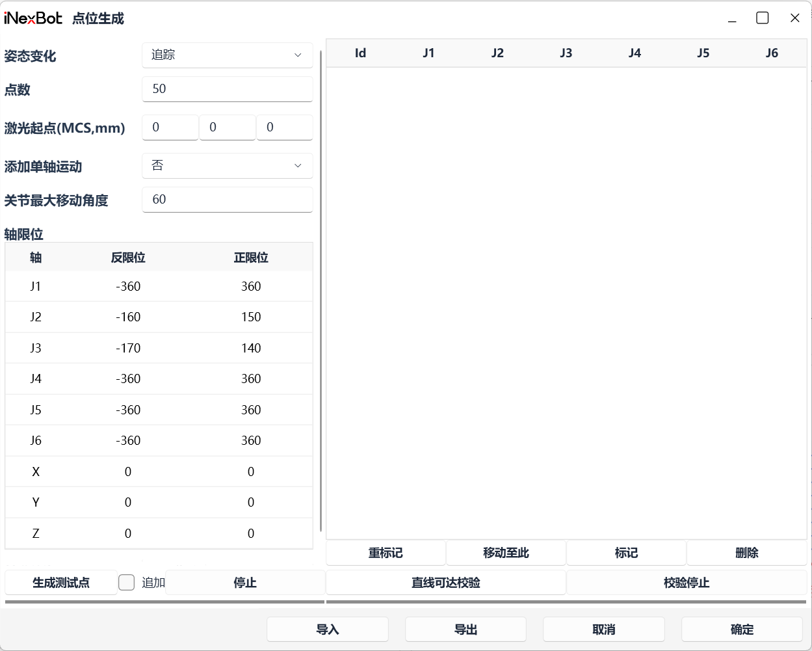
Task: Click the J2 column header in points table
Action: pyautogui.click(x=497, y=53)
